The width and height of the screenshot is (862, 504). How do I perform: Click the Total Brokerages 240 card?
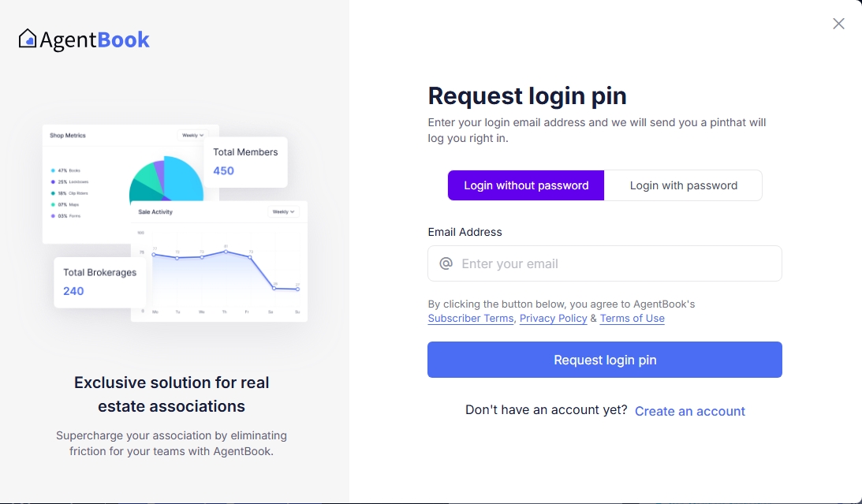100,282
